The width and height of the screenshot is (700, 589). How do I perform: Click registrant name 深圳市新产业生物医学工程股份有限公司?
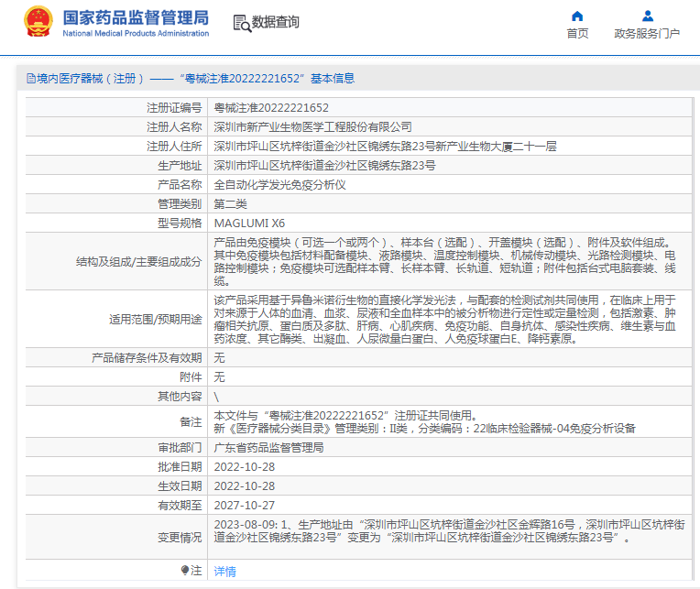tap(312, 126)
